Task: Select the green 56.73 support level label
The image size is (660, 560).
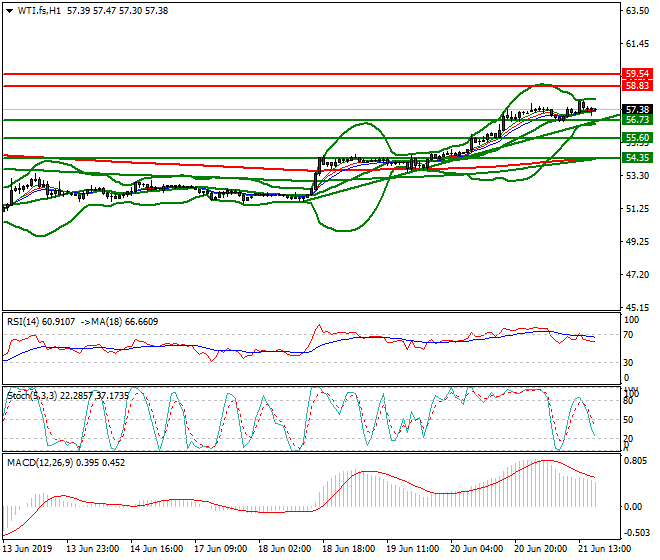Action: 637,120
